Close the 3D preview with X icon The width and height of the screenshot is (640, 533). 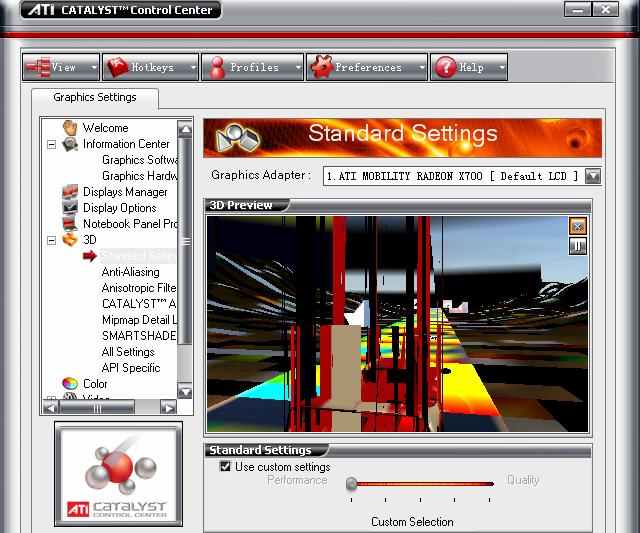click(578, 226)
